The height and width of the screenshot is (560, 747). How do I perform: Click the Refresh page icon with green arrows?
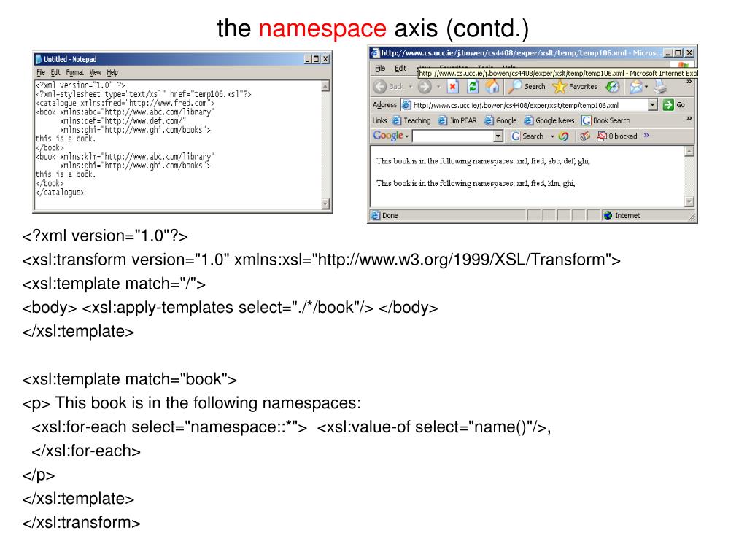click(x=473, y=87)
